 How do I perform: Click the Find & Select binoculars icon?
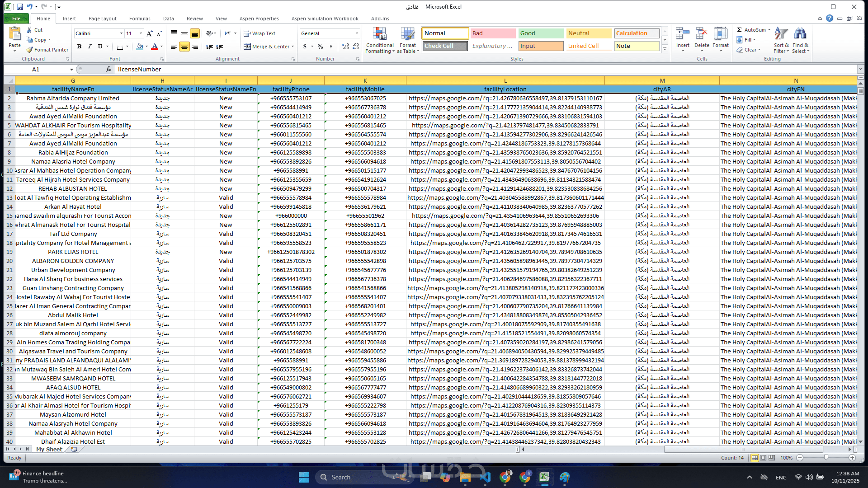point(800,34)
